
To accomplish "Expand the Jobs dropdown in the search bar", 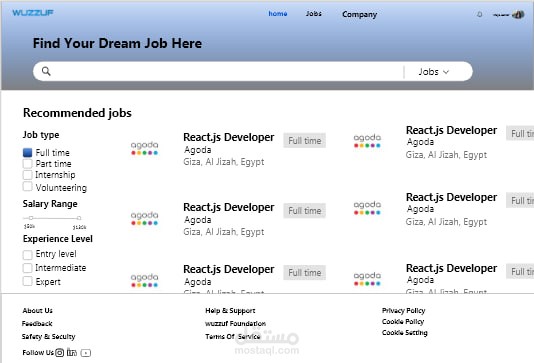I will [434, 72].
